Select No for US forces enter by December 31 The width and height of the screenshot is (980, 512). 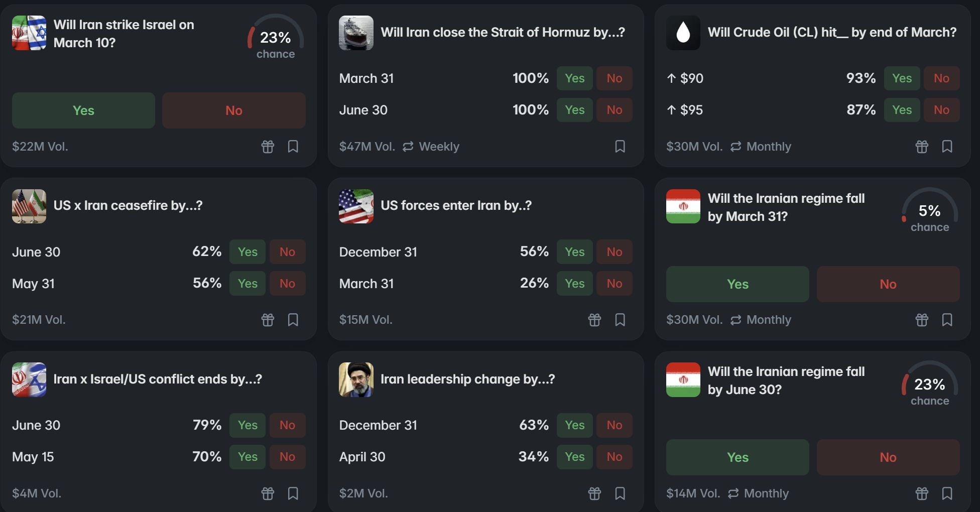[x=614, y=252]
